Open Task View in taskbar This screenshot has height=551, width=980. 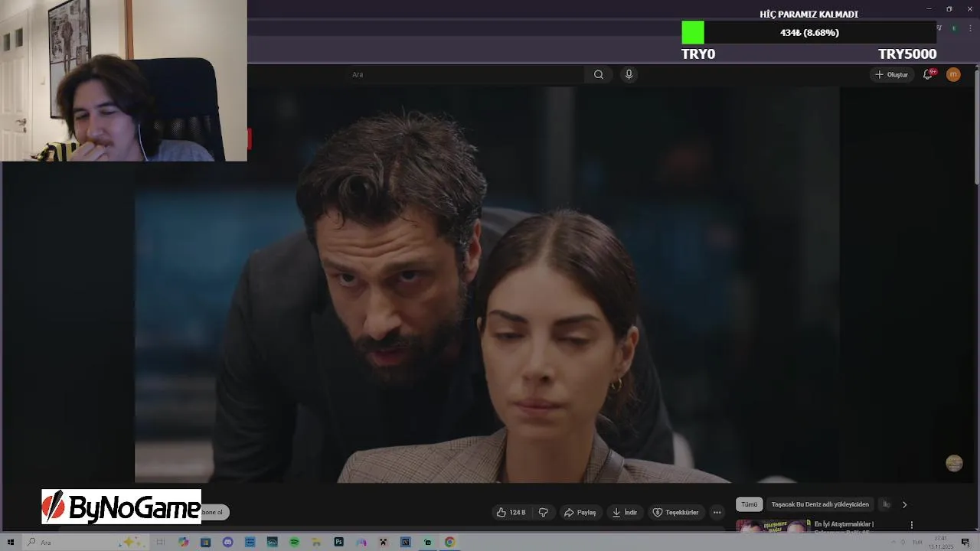pos(161,542)
